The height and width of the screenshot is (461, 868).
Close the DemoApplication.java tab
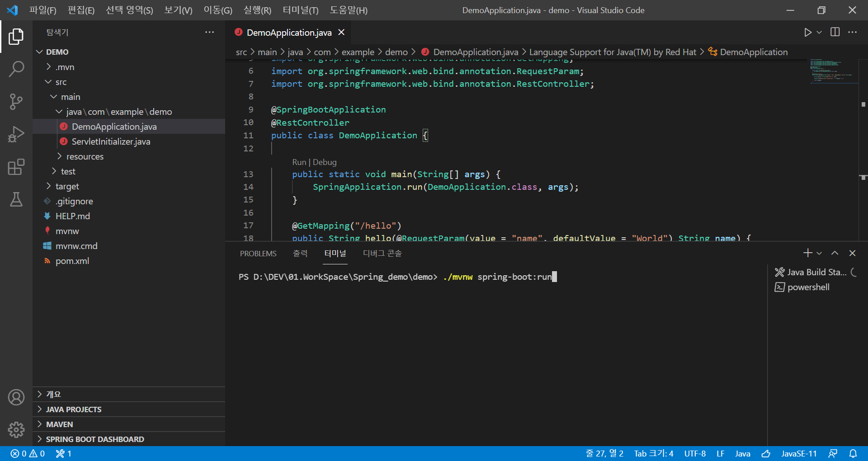pyautogui.click(x=341, y=33)
